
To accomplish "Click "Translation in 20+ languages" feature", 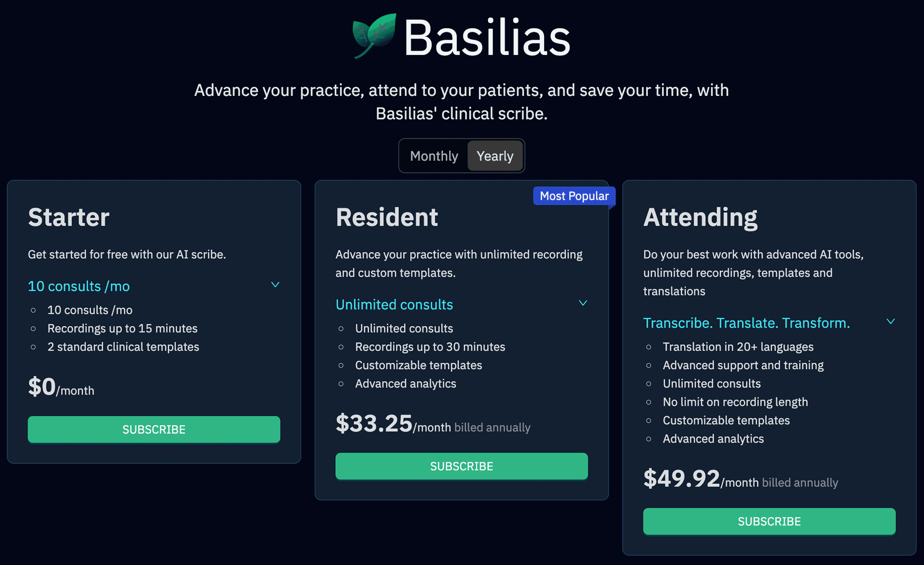I will click(x=738, y=347).
